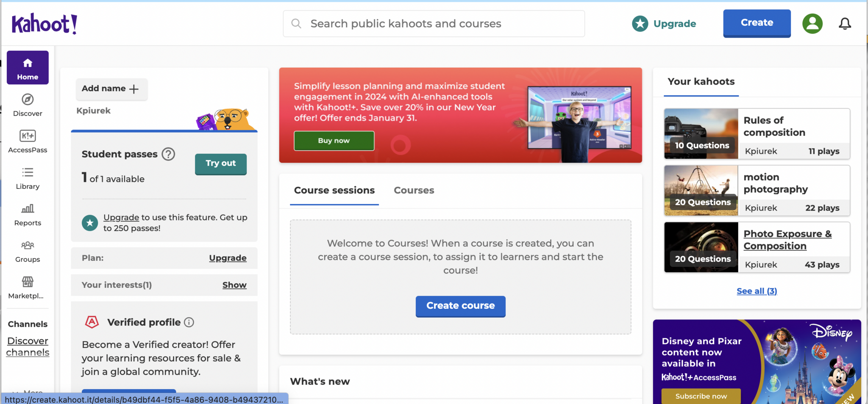Select the Course sessions tab
The image size is (868, 404).
click(334, 191)
